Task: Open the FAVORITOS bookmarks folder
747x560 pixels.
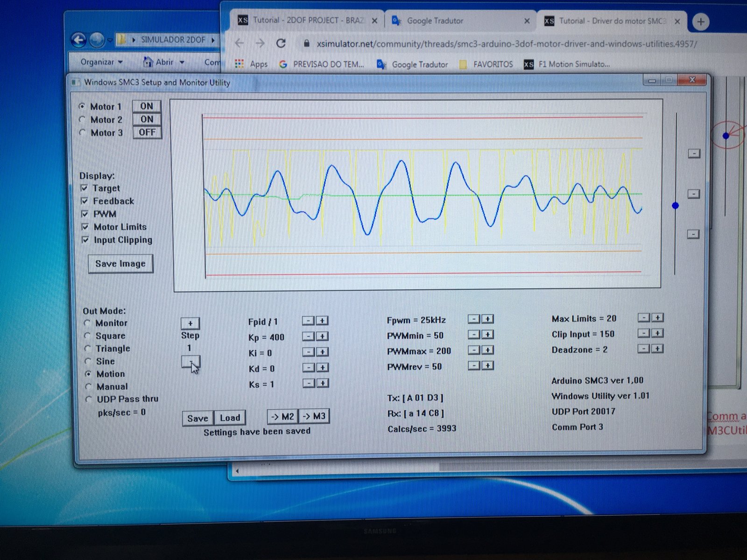Action: coord(486,64)
